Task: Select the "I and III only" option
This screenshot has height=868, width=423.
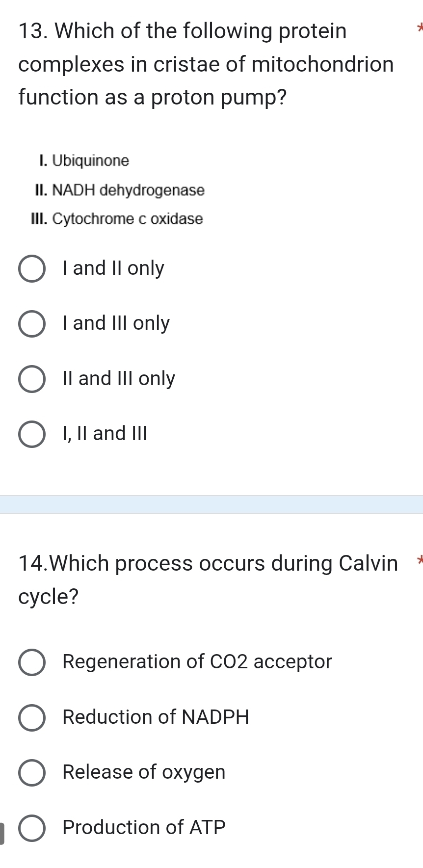Action: click(32, 323)
